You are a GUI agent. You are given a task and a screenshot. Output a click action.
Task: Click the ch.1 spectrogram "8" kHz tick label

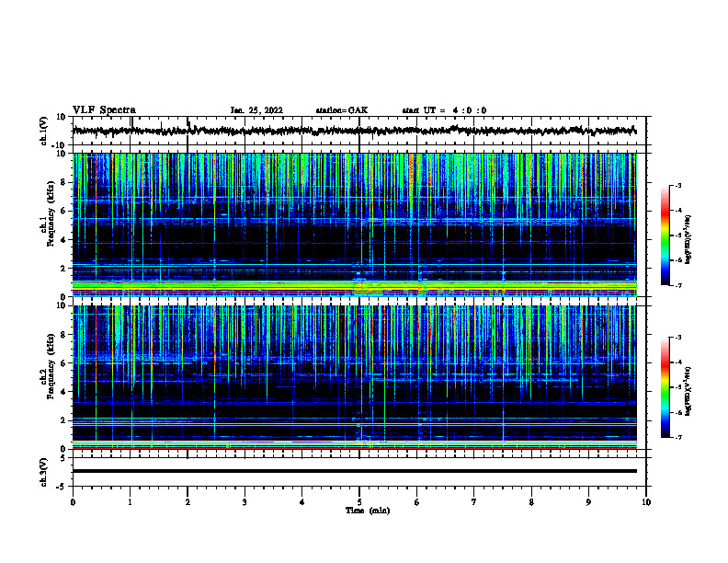pos(63,182)
